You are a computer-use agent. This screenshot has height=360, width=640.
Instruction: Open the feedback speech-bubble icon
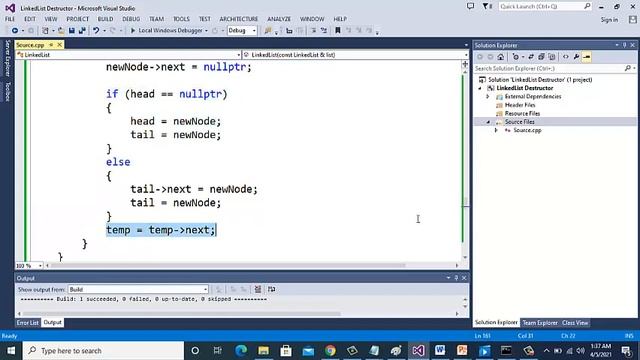pos(471,7)
